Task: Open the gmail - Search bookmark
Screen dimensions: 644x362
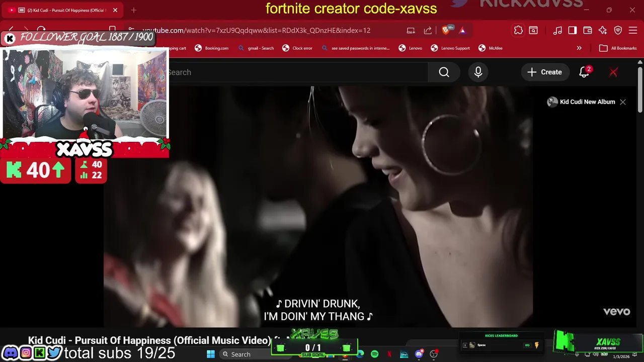Action: (256, 48)
